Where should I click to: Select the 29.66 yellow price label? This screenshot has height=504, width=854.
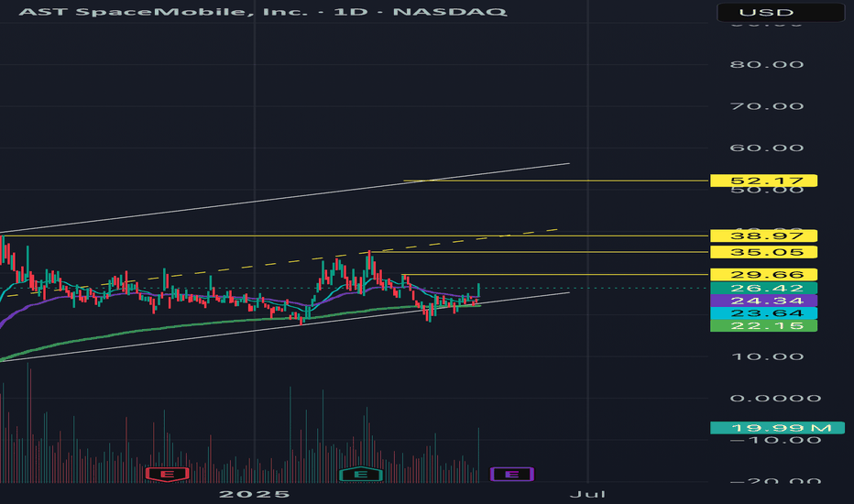pos(763,275)
